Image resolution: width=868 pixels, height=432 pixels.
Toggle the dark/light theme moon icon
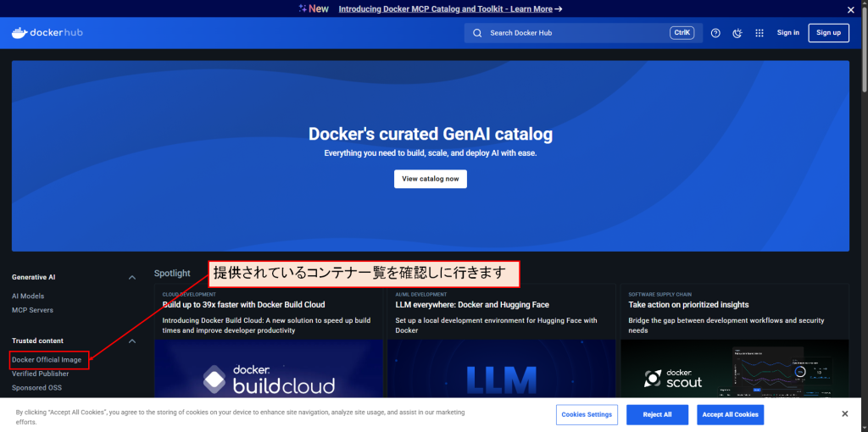pyautogui.click(x=737, y=33)
